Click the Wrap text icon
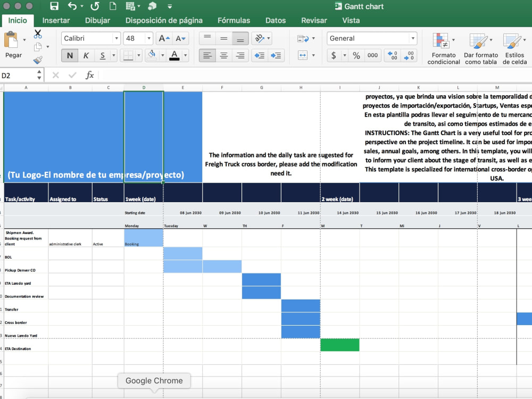The image size is (532, 399). tap(303, 39)
